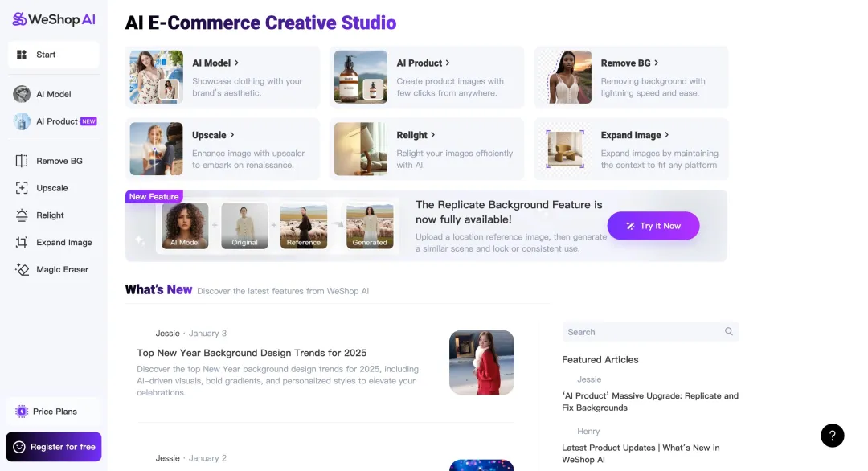This screenshot has width=868, height=471.
Task: Open AI Model in the sidebar
Action: click(x=53, y=94)
